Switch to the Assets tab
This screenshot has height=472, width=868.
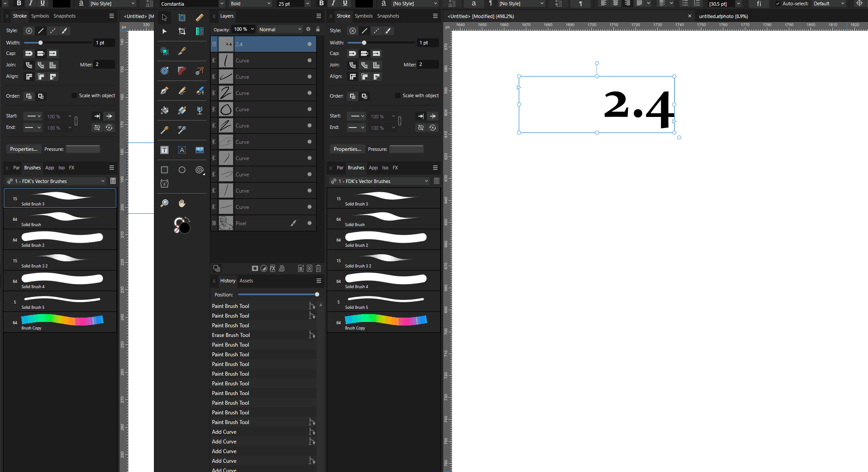point(246,281)
